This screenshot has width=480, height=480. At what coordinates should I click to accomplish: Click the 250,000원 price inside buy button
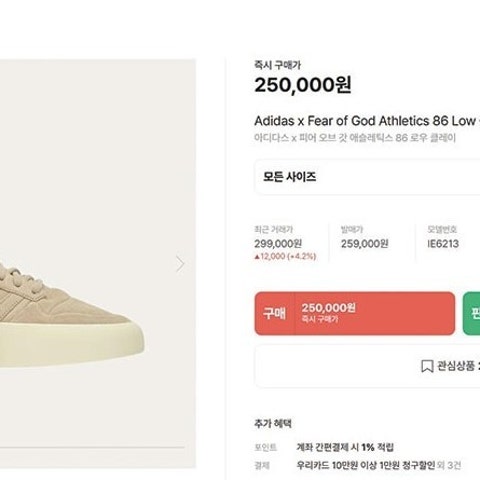tap(329, 308)
